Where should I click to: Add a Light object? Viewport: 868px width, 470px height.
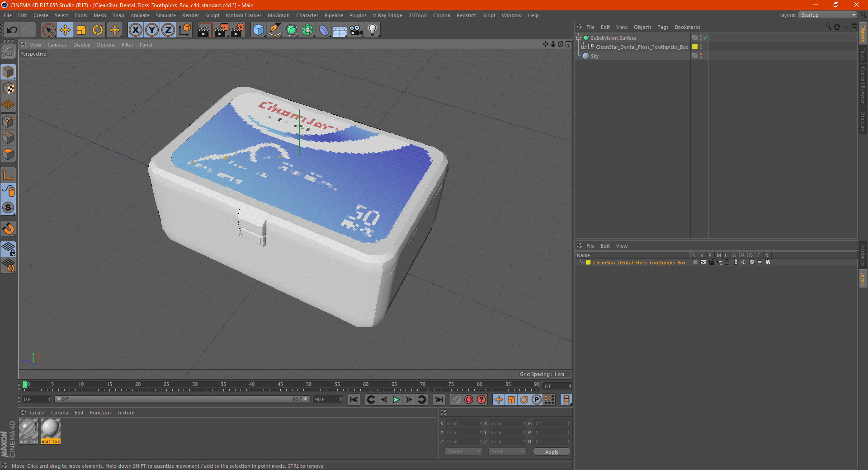coord(373,30)
